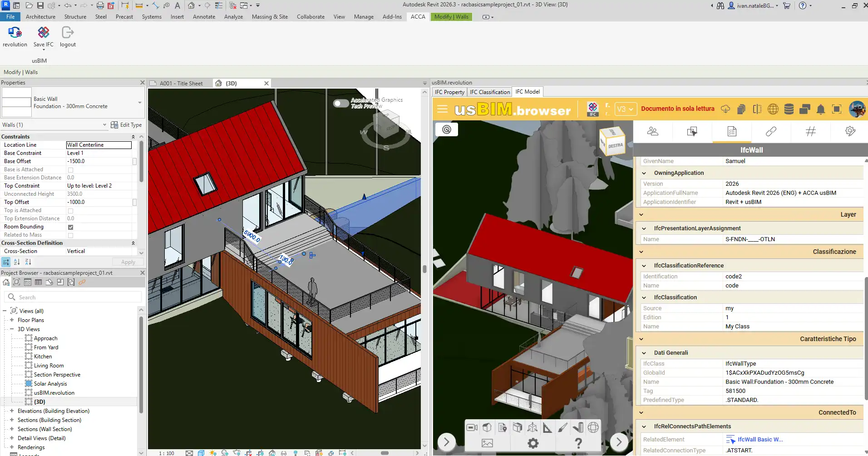
Task: Open the V3 version dropdown
Action: coord(625,109)
